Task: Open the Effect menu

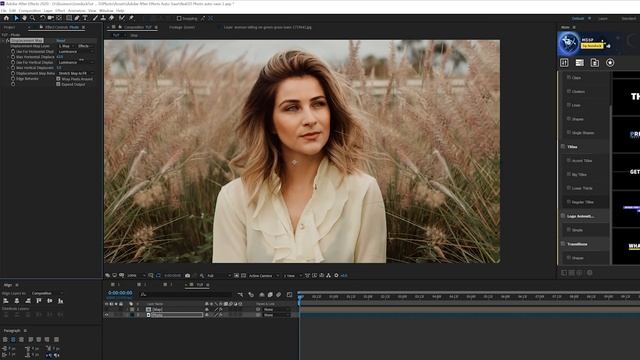Action: [60, 11]
